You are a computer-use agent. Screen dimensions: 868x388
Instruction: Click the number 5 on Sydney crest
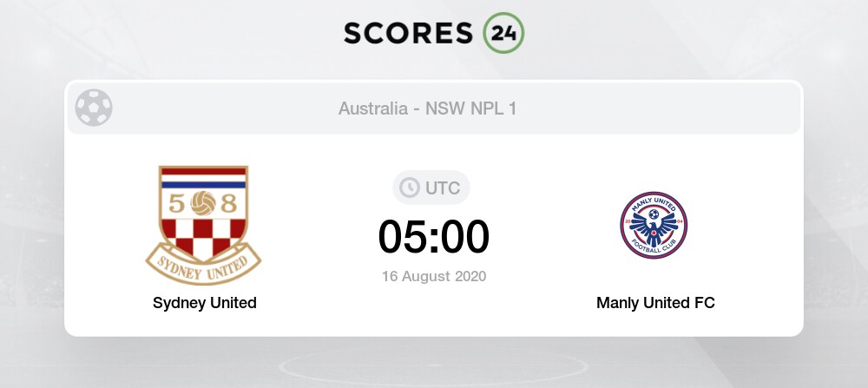coord(176,205)
